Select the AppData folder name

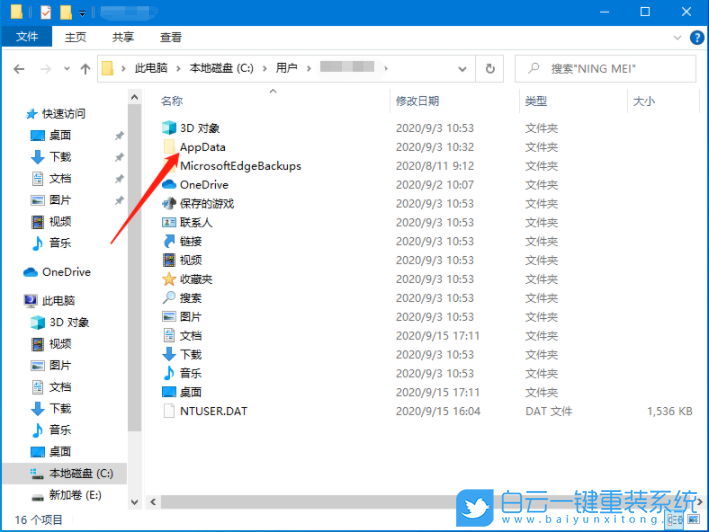click(x=203, y=147)
